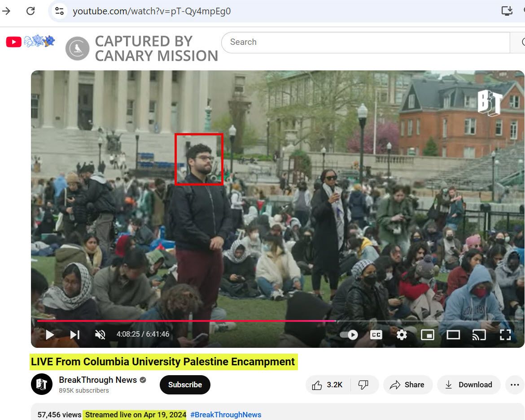Turn on closed captions
Screen dimensions: 525x420
(x=376, y=334)
